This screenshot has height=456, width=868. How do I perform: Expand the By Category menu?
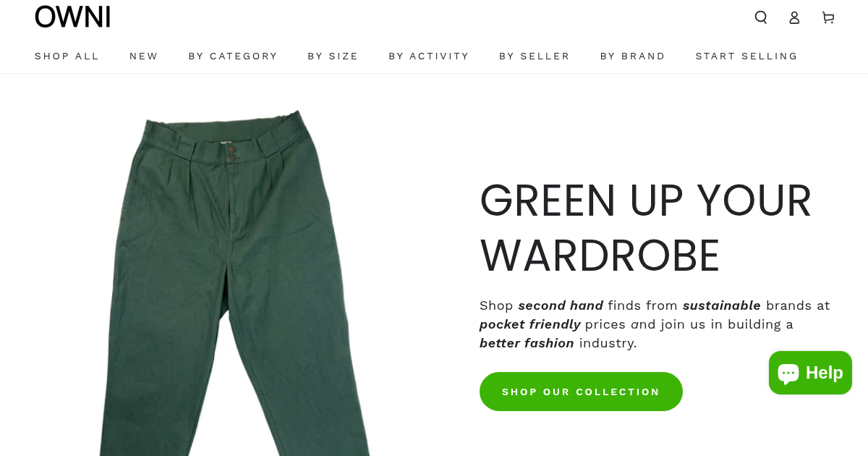tap(233, 56)
